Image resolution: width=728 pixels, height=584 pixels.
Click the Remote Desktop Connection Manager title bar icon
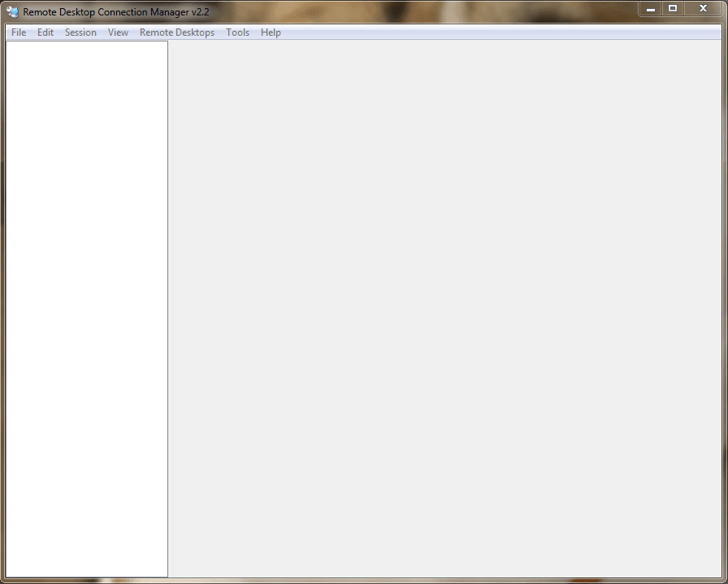pos(12,11)
